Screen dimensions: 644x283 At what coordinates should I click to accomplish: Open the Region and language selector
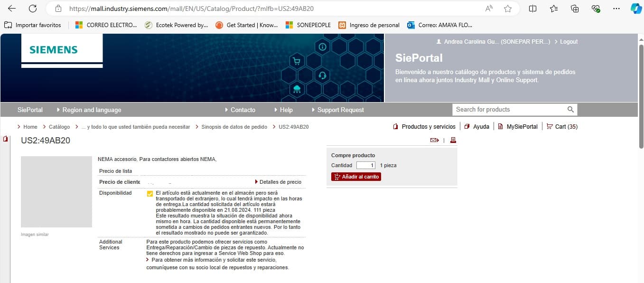[91, 110]
